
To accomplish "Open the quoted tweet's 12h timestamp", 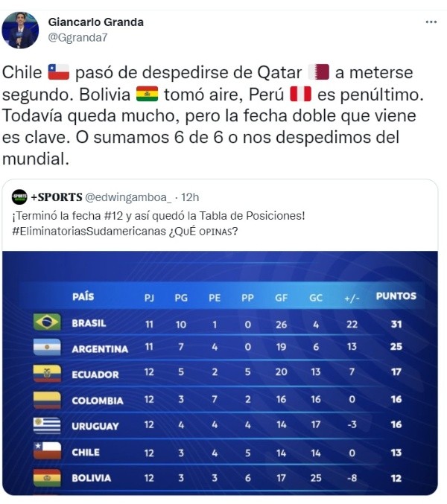I will [190, 197].
